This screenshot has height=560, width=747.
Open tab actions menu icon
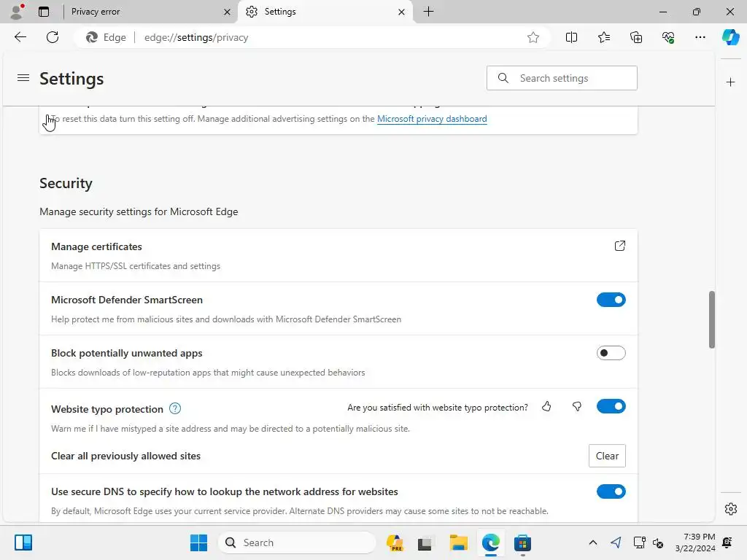[43, 12]
